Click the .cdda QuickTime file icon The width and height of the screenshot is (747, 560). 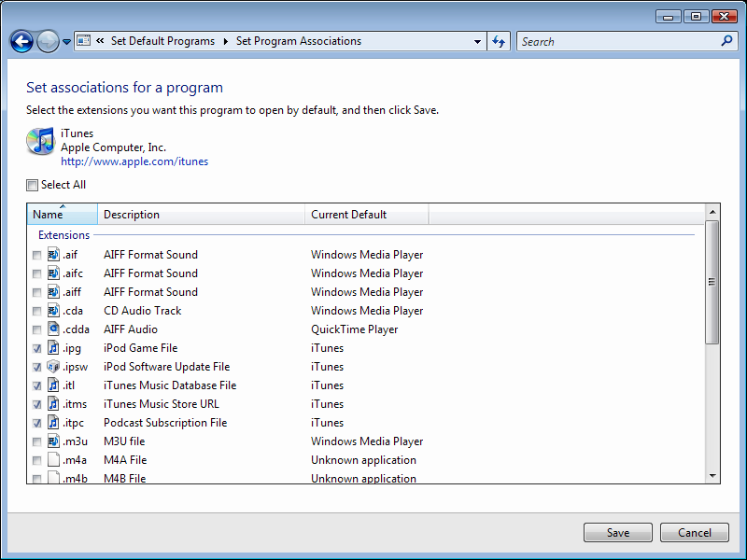coord(53,329)
